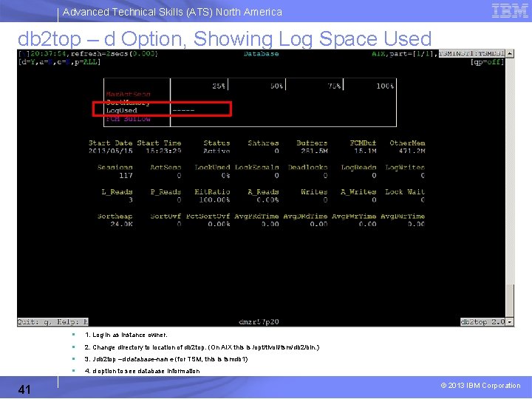The height and width of the screenshot is (399, 532).
Task: Click the '75%' gauge marker
Action: pyautogui.click(x=334, y=86)
